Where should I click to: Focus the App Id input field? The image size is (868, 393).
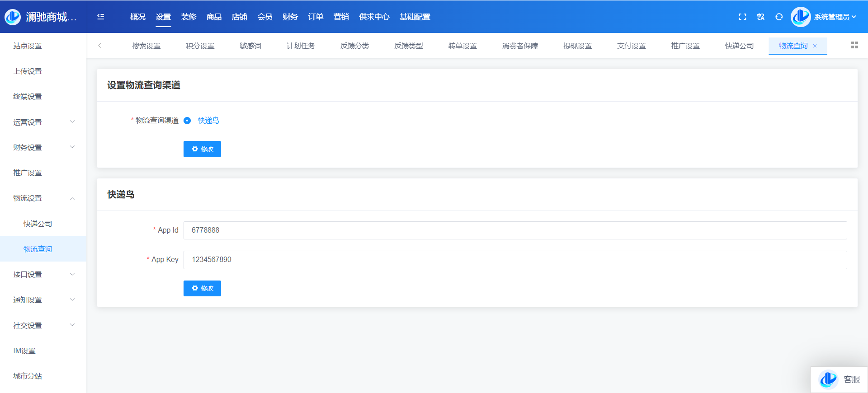515,230
